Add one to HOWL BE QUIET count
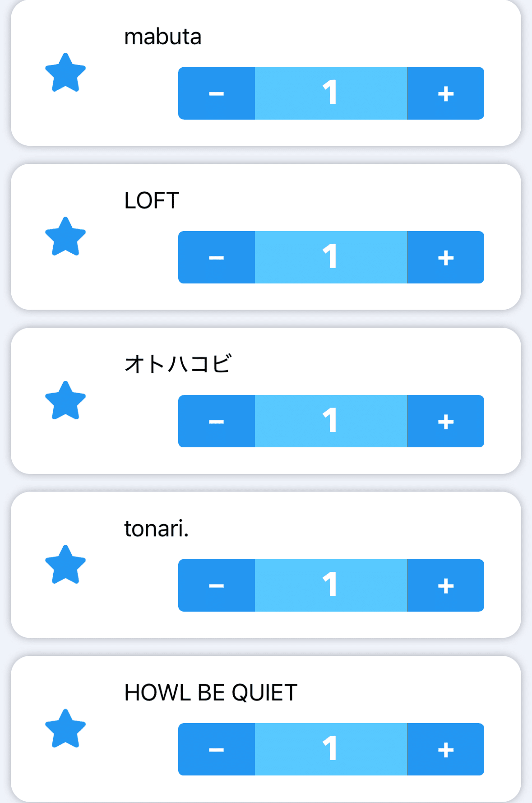Viewport: 532px width, 803px height. (x=445, y=749)
